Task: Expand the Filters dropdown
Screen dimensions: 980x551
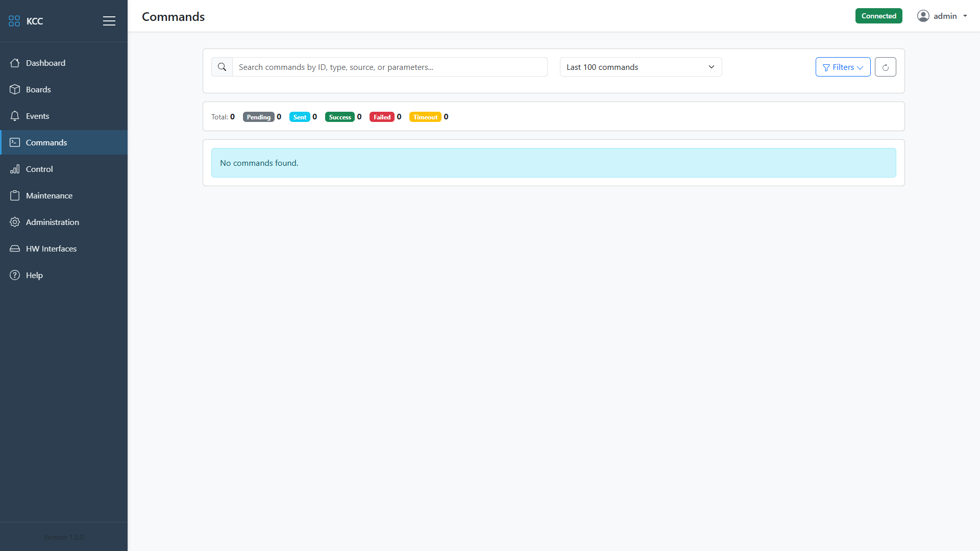Action: pyautogui.click(x=843, y=67)
